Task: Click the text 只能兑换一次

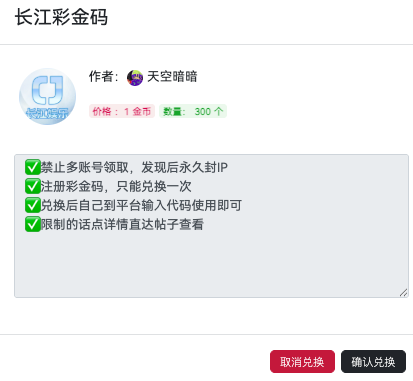Action: tap(154, 186)
